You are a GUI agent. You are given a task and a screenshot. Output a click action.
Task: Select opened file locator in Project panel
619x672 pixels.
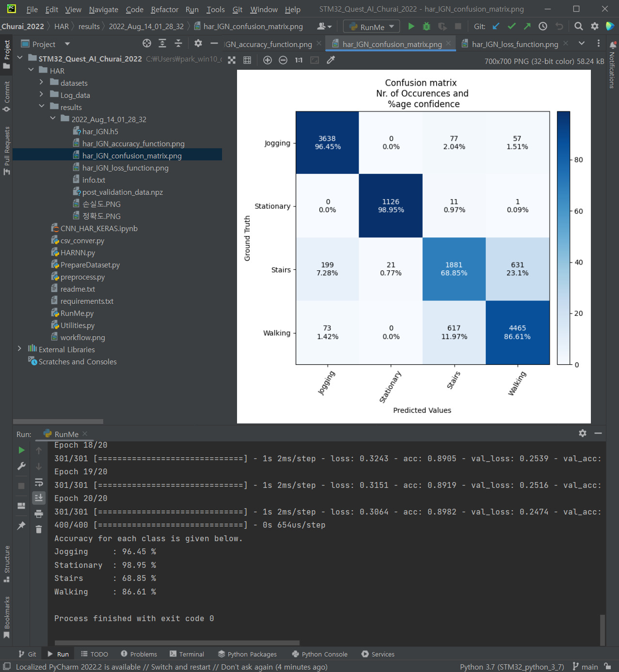click(x=147, y=44)
